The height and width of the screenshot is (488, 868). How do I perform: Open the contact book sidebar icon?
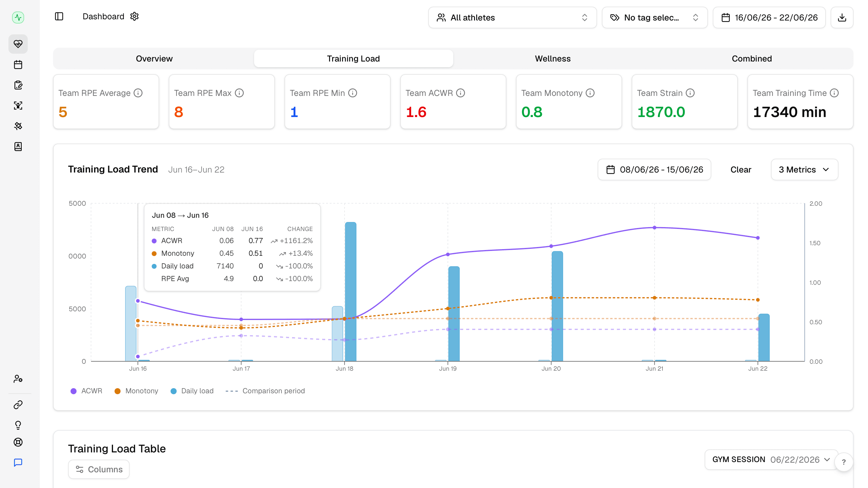click(x=18, y=146)
